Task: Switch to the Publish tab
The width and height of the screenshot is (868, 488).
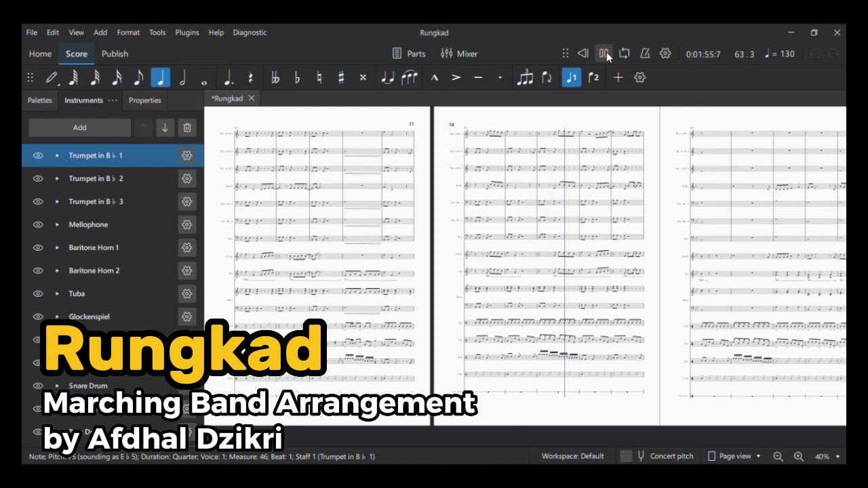Action: coord(115,54)
